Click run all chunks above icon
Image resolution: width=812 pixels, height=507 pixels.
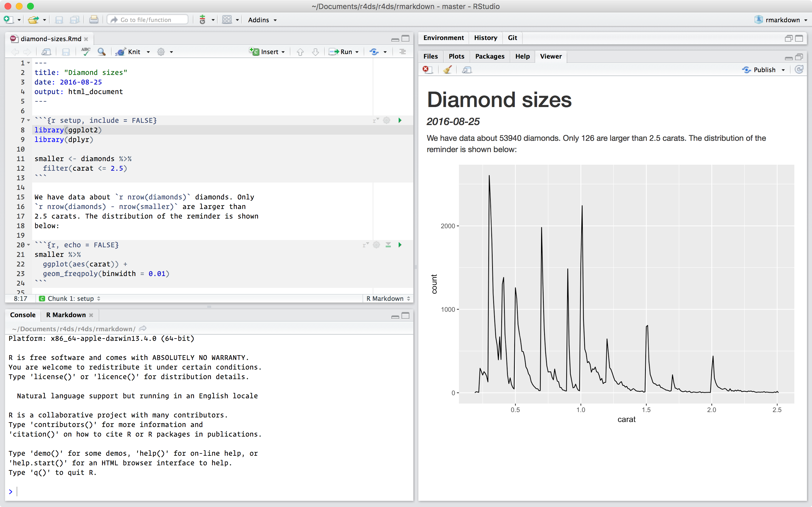388,245
